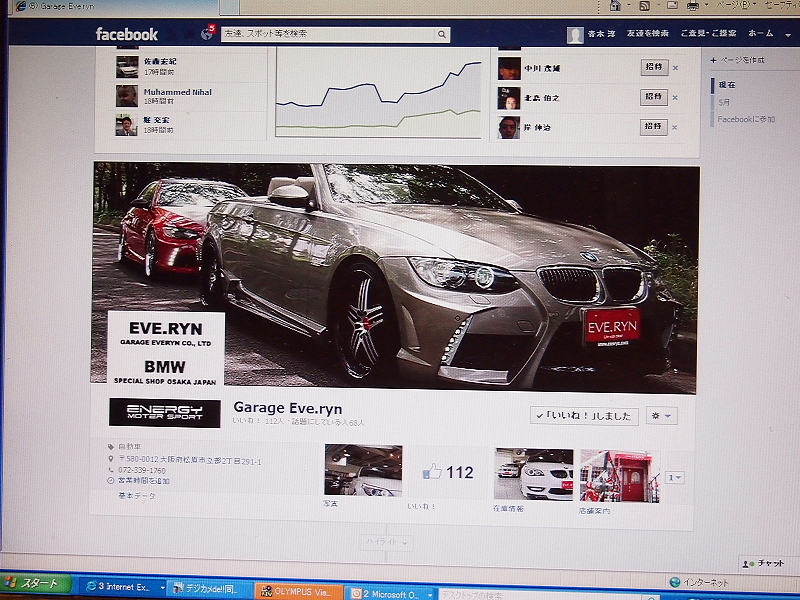This screenshot has height=600, width=800.
Task: Open the 写真 photos thumbnail
Action: pos(363,471)
